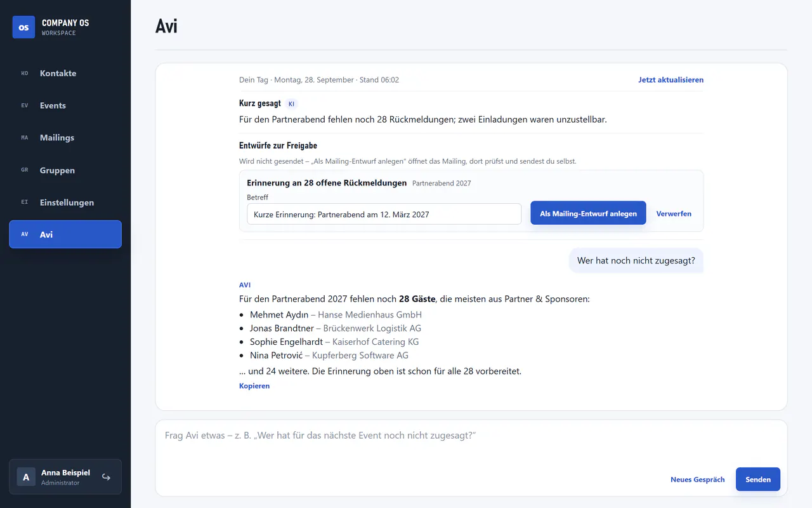Click the KI badge beside Kurz gesagt
Image resolution: width=812 pixels, height=508 pixels.
291,104
